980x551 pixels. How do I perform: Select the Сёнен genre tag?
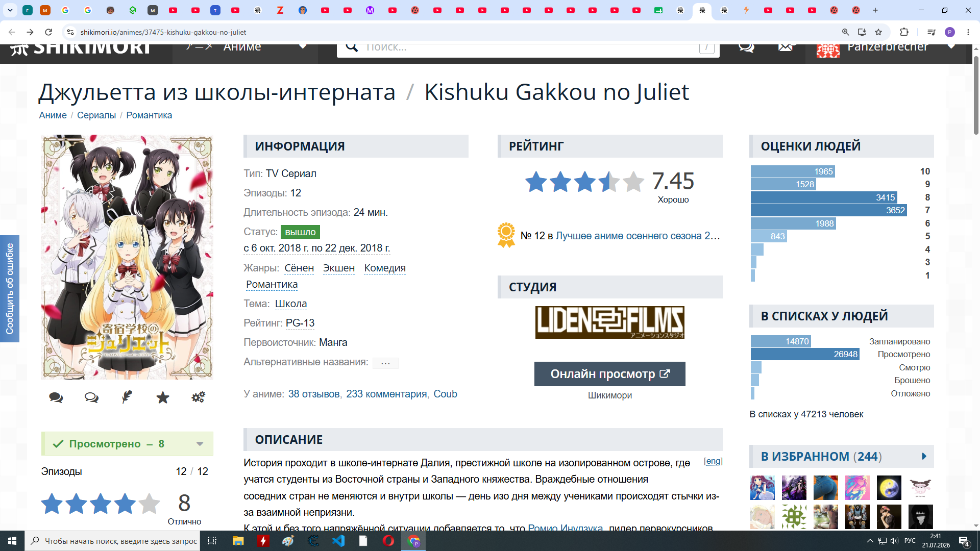299,268
